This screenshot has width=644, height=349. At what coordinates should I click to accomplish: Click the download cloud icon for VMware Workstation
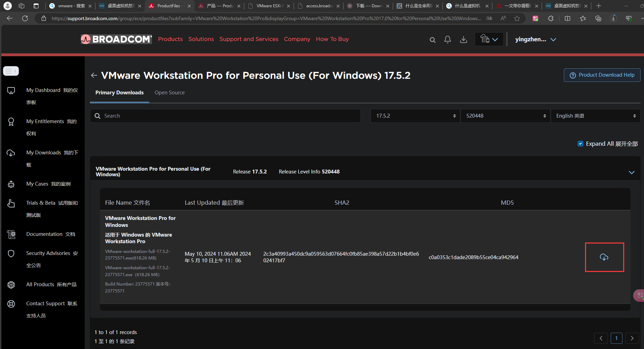[604, 257]
